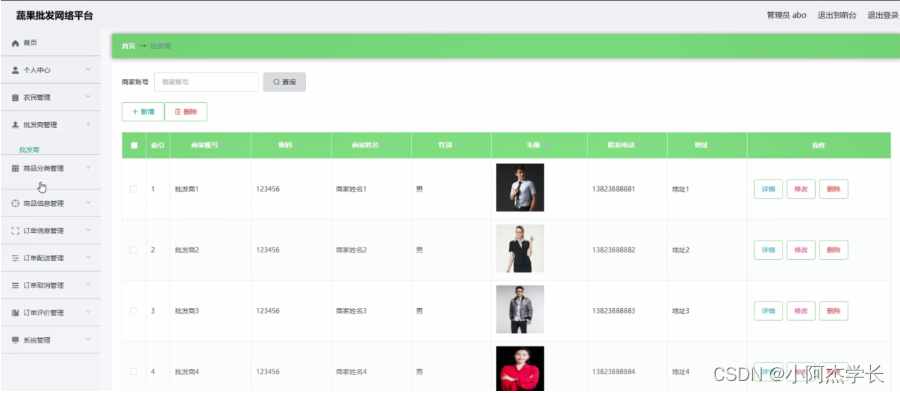
Task: Click 退出登录 to log out
Action: [x=883, y=15]
